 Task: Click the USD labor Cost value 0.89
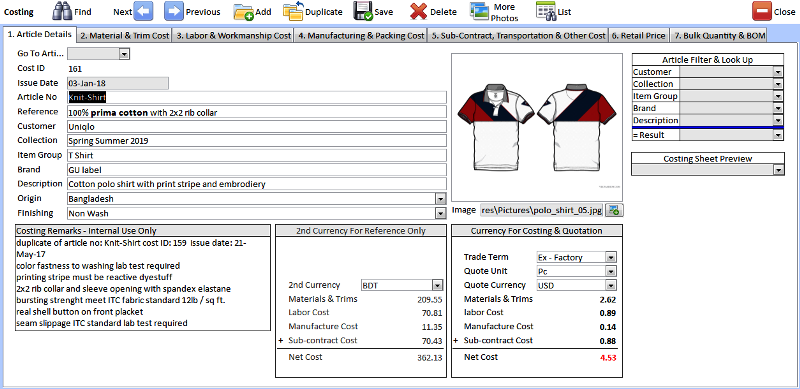tap(608, 313)
